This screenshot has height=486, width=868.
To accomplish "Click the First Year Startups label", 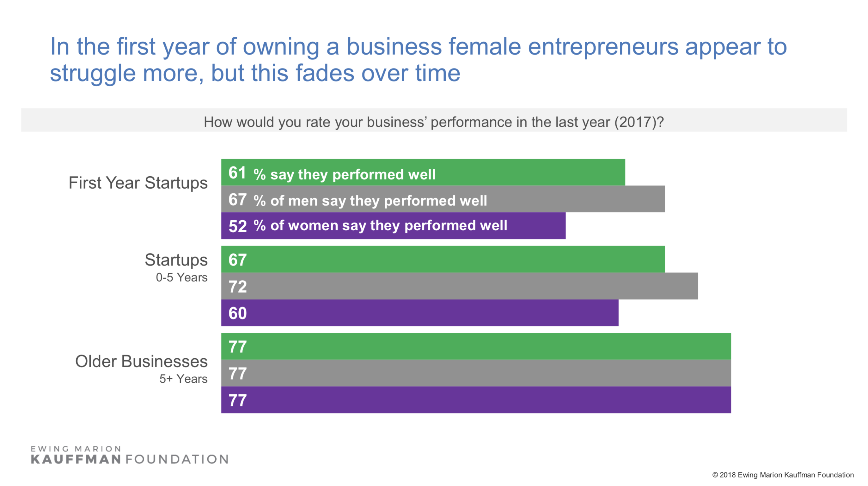I will [x=138, y=183].
